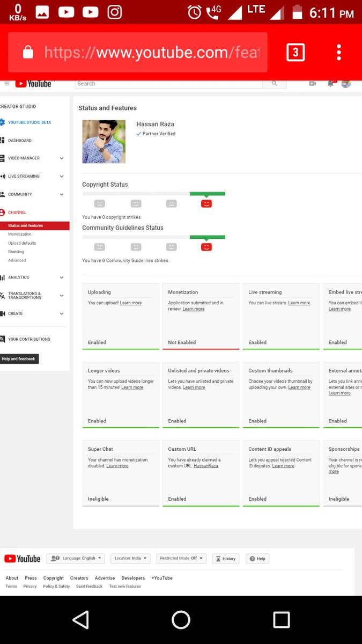
Task: Click the Policy & Safety footer link
Action: pyautogui.click(x=56, y=587)
